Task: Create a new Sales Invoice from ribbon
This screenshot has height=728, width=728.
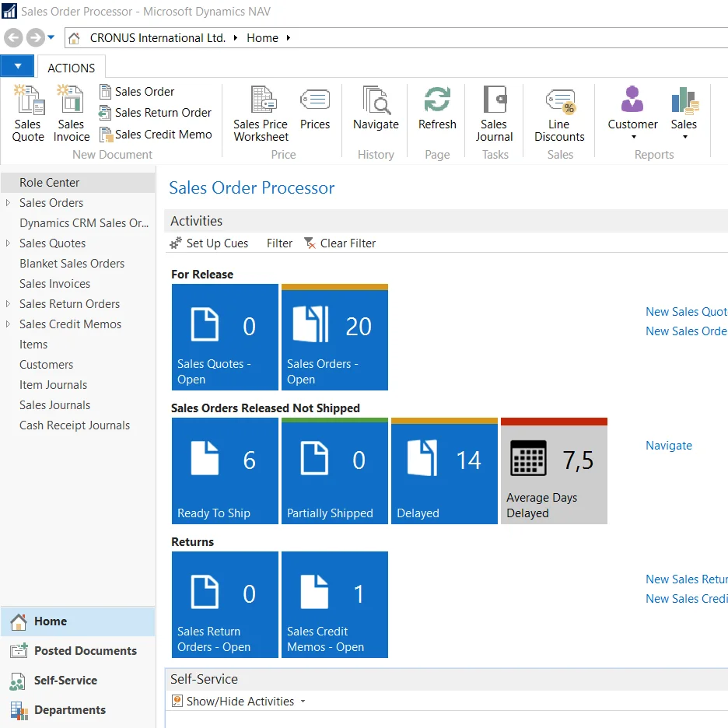Action: point(71,114)
